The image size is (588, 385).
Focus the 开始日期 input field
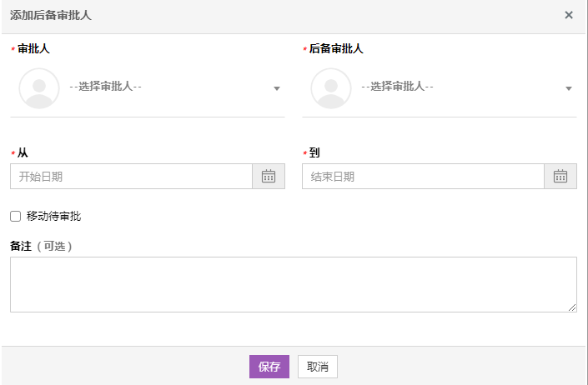131,177
